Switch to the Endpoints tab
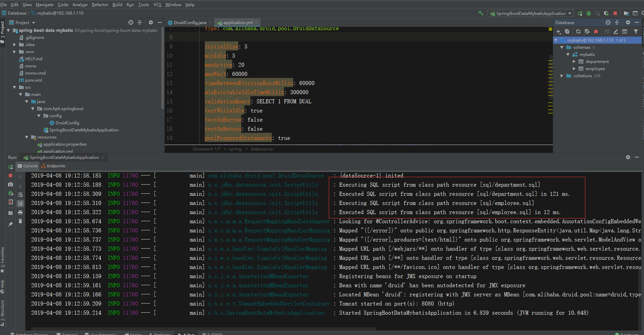 click(53, 166)
